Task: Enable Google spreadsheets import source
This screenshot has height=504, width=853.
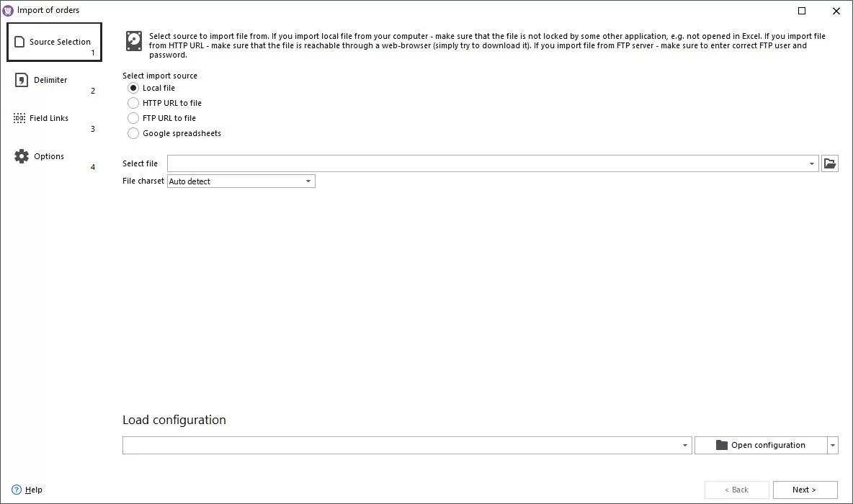Action: [133, 133]
